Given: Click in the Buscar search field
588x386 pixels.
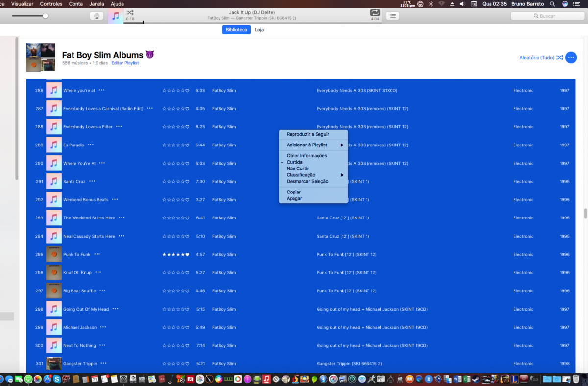Looking at the screenshot, I should click(x=547, y=16).
